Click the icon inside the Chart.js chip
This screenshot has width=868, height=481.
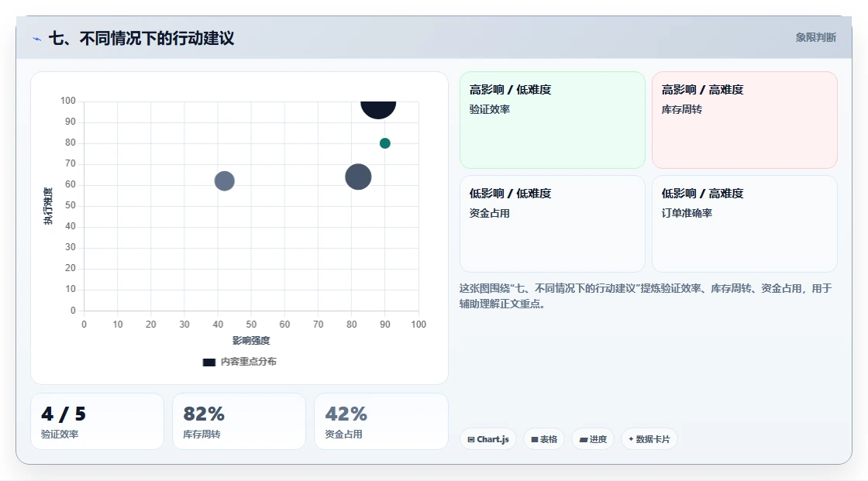coord(471,439)
